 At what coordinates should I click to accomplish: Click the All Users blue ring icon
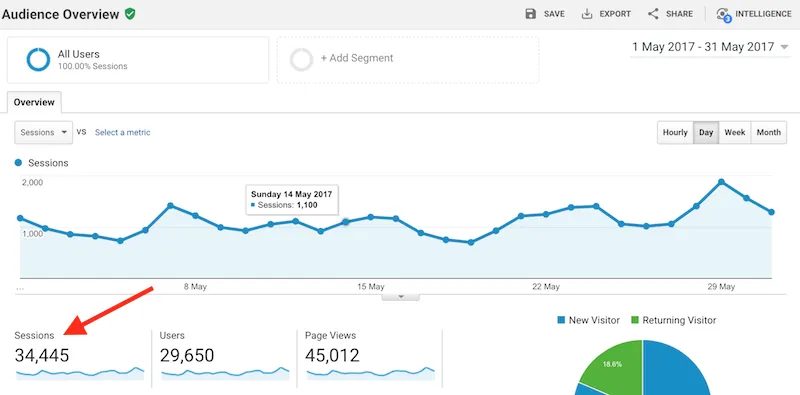[38, 60]
